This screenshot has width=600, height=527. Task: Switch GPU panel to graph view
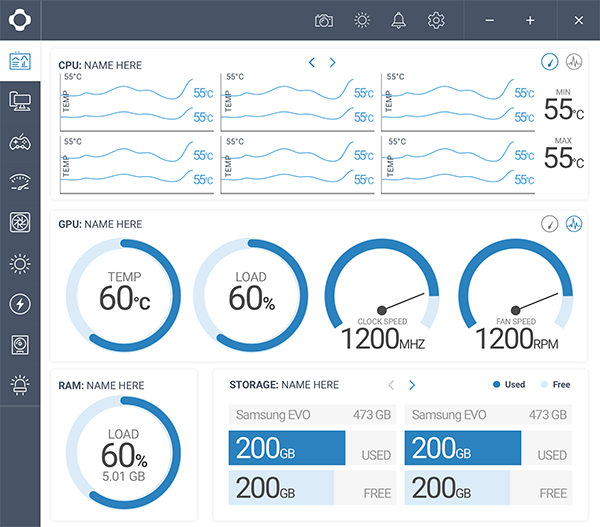(574, 224)
